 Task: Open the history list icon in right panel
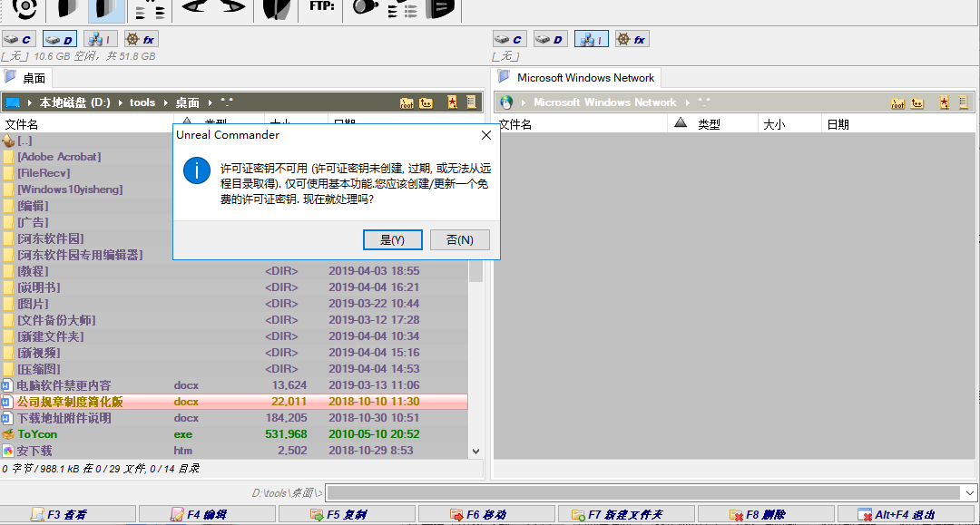(x=963, y=102)
